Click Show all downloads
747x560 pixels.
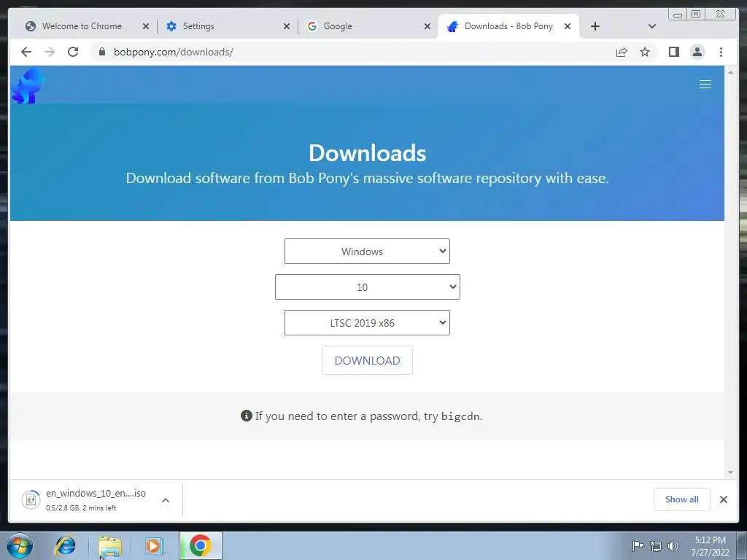682,499
